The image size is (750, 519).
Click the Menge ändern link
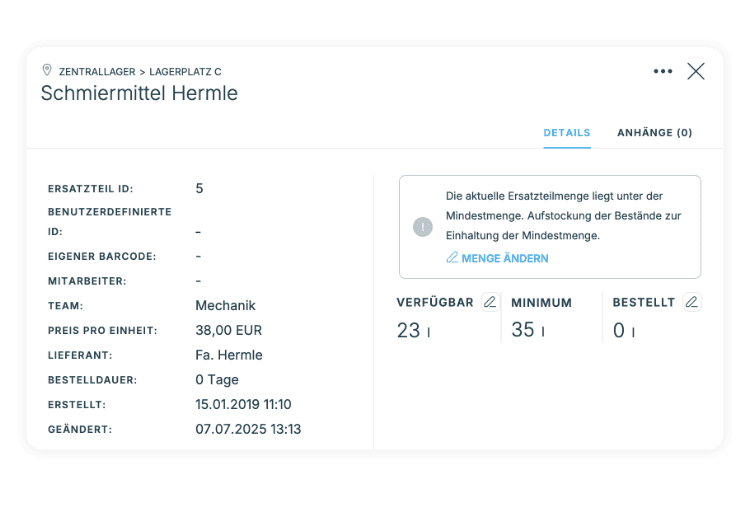click(x=497, y=258)
